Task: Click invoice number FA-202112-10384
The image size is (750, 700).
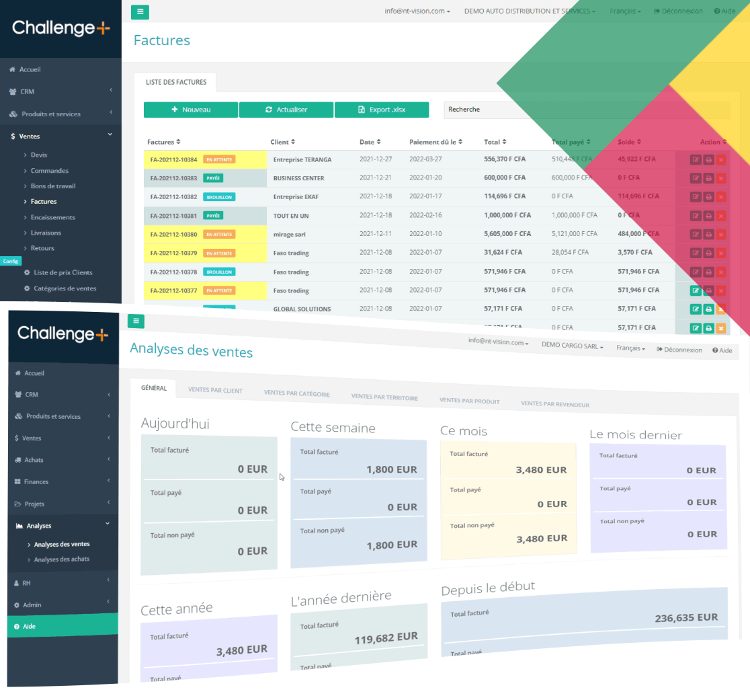Action: (x=173, y=160)
